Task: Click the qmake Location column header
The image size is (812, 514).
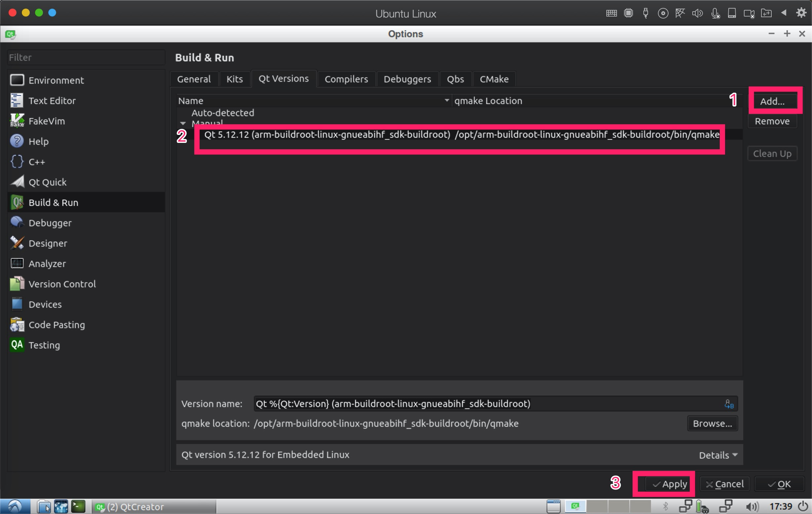Action: click(597, 101)
